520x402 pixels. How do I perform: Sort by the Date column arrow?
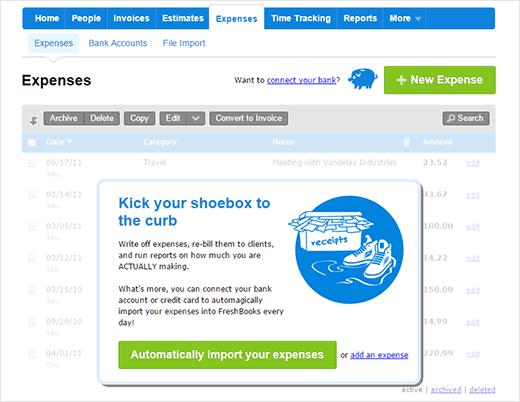click(69, 141)
